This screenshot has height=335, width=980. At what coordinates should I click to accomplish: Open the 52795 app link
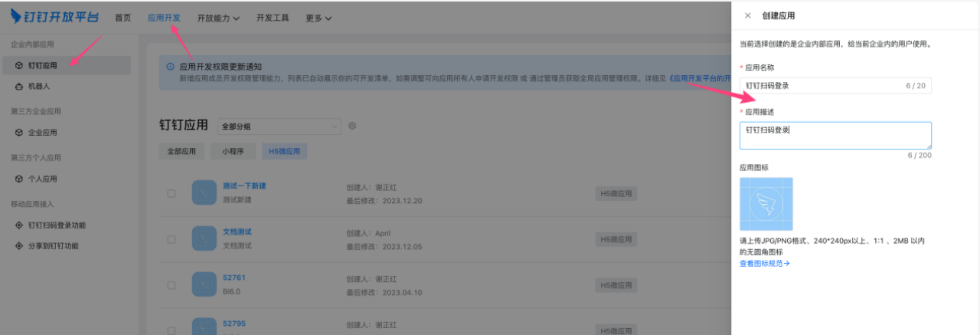point(234,324)
